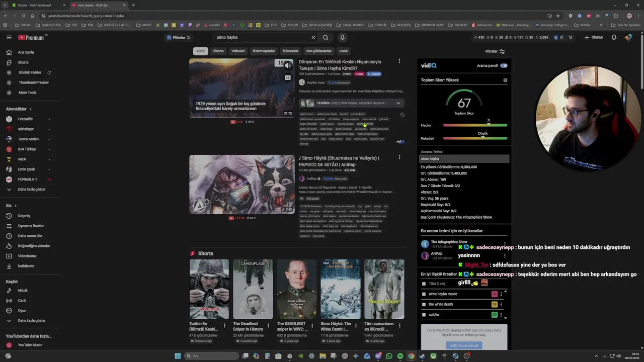Click the Oluştur create button
This screenshot has height=362, width=644.
click(x=594, y=37)
